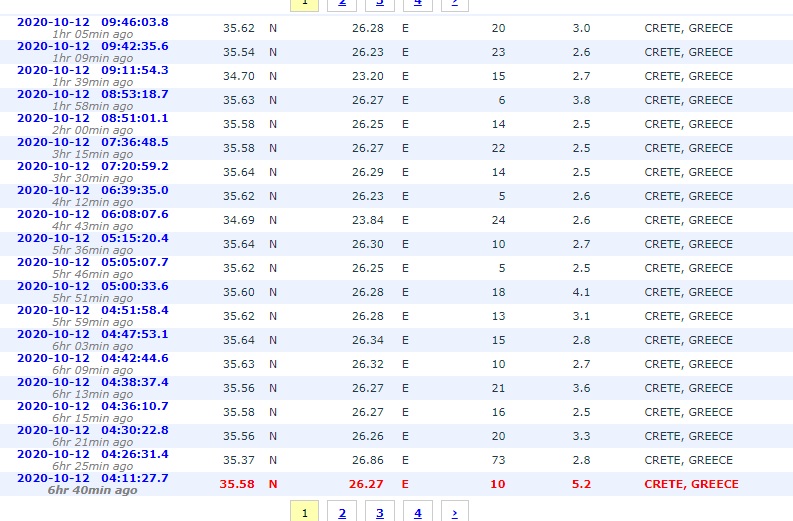Select current page 1 in bottom pagination
This screenshot has width=793, height=521.
tap(304, 513)
